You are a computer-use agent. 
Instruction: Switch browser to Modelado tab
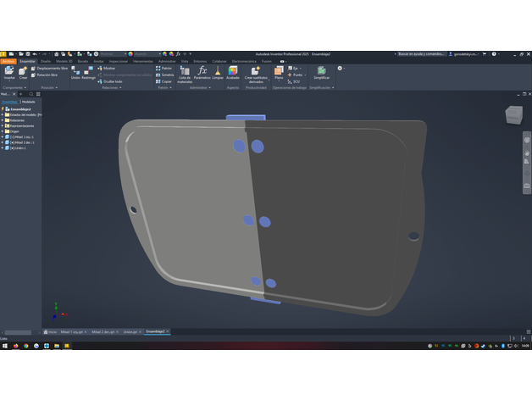[x=29, y=101]
